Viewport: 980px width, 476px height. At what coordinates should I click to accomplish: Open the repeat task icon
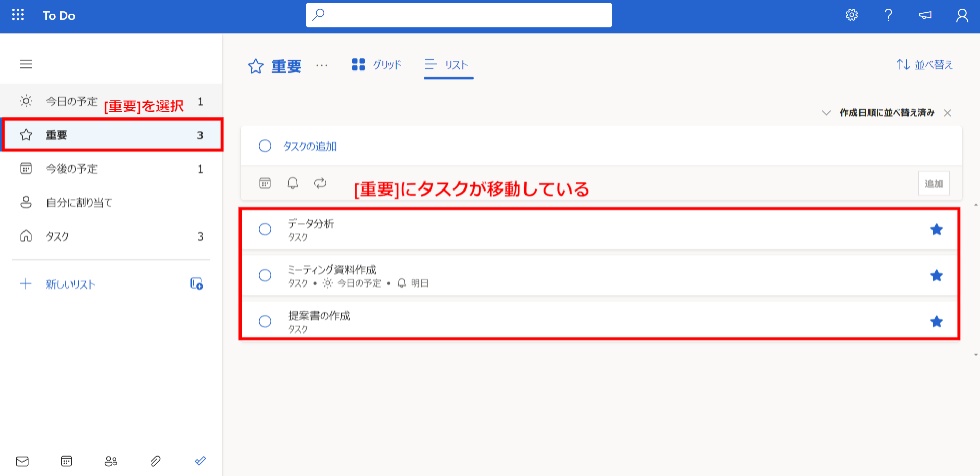pyautogui.click(x=320, y=183)
